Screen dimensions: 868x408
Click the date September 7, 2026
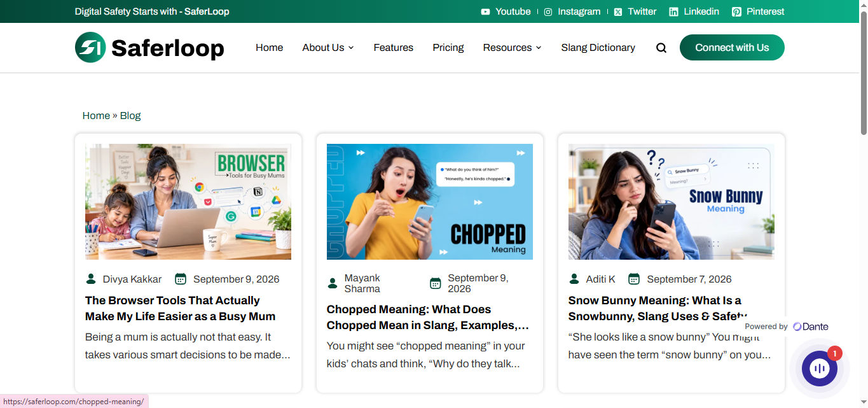pos(689,279)
